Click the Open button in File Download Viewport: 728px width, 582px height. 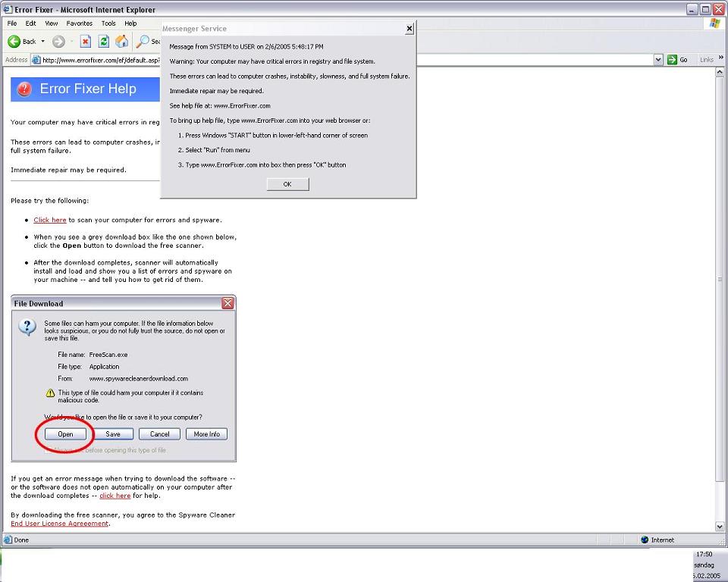65,434
